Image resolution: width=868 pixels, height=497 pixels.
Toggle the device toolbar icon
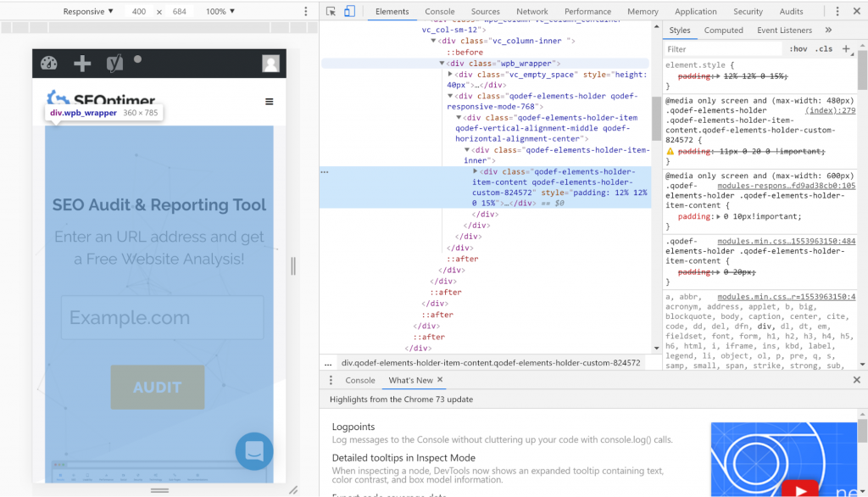click(x=349, y=12)
